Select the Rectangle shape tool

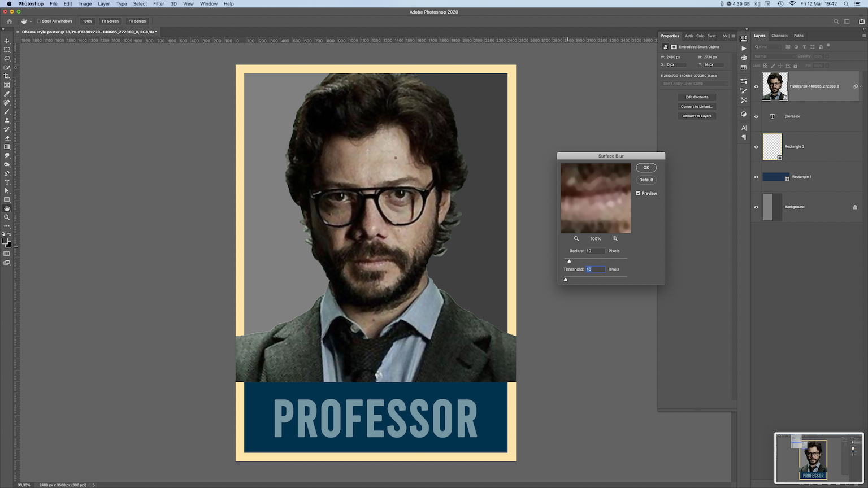coord(7,199)
